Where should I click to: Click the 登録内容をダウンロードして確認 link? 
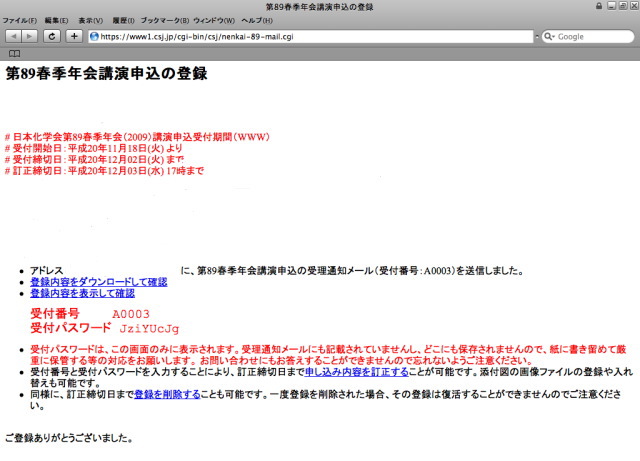98,282
